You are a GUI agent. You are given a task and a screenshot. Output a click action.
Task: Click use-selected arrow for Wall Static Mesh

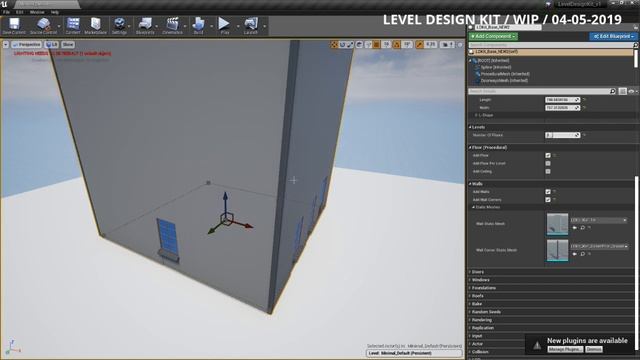pos(575,228)
